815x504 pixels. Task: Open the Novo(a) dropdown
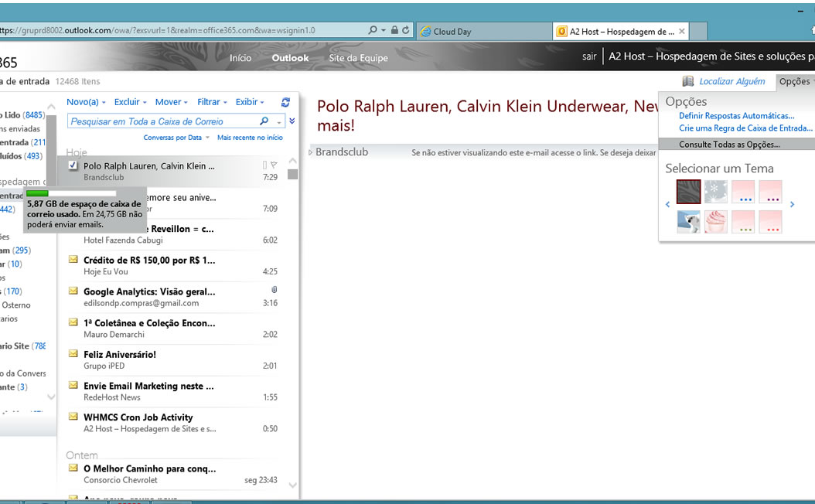tap(85, 102)
